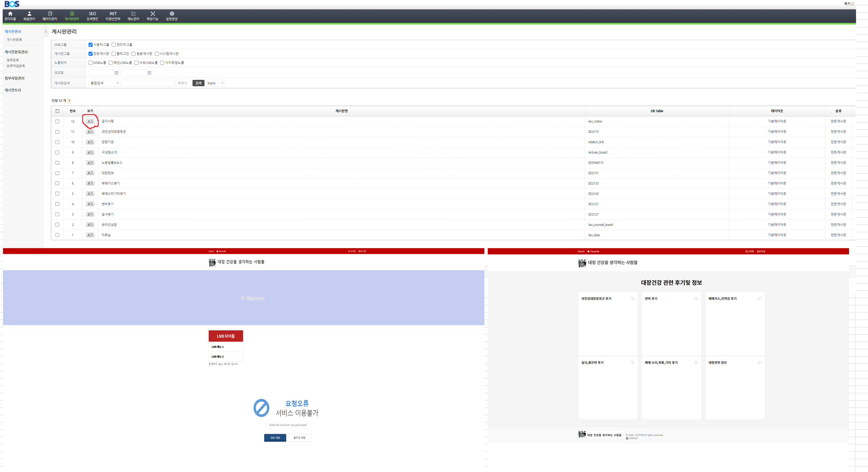Open the blank dropdown next to 검색
This screenshot has height=472, width=868.
click(x=215, y=83)
